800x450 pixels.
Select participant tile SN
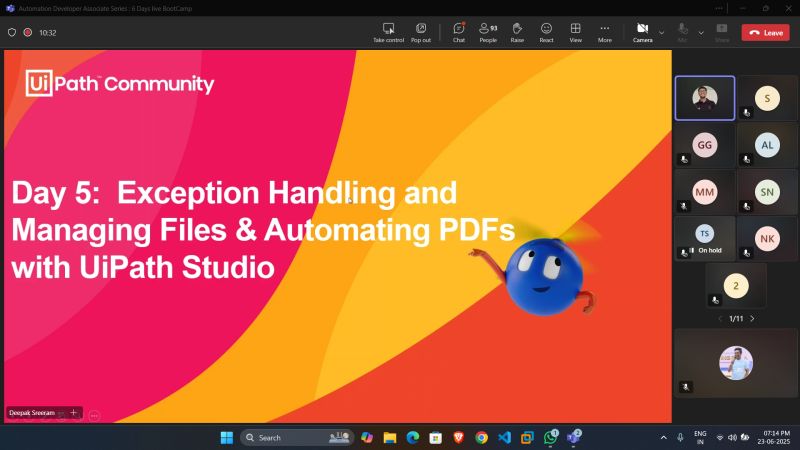tap(767, 192)
